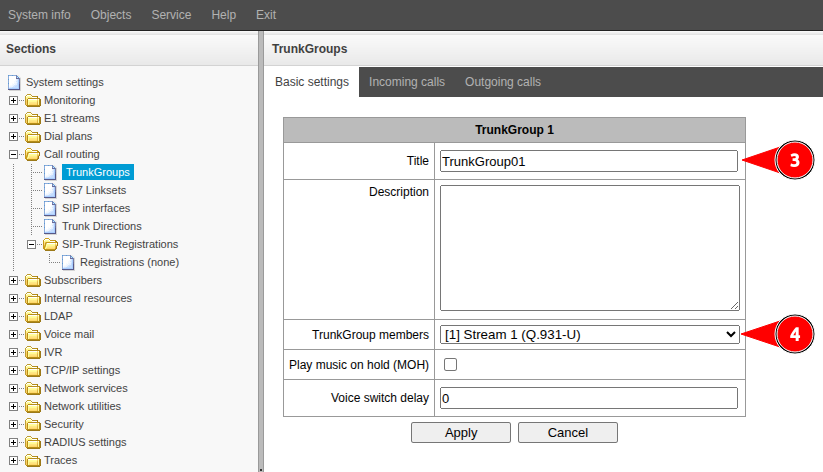
Task: Click the IVR folder icon
Action: click(x=33, y=352)
